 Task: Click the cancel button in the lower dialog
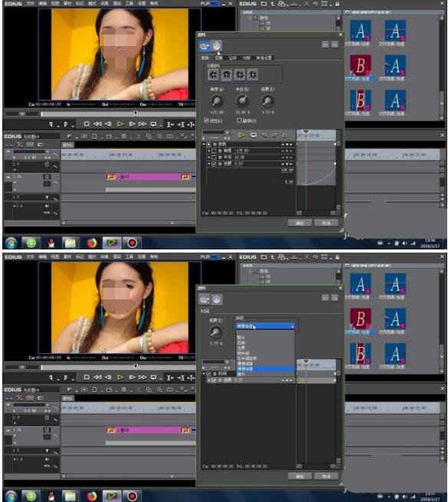(x=326, y=477)
